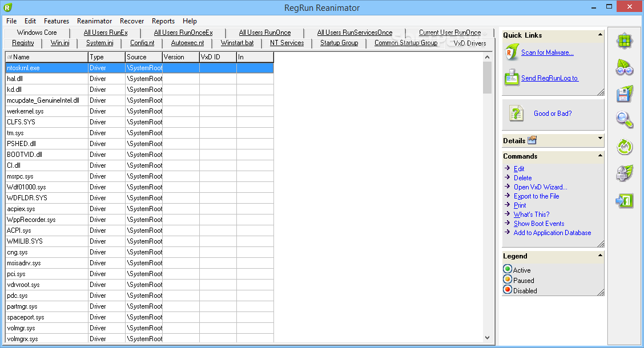Switch to the Current User RunOnce tab
644x348 pixels.
click(450, 33)
